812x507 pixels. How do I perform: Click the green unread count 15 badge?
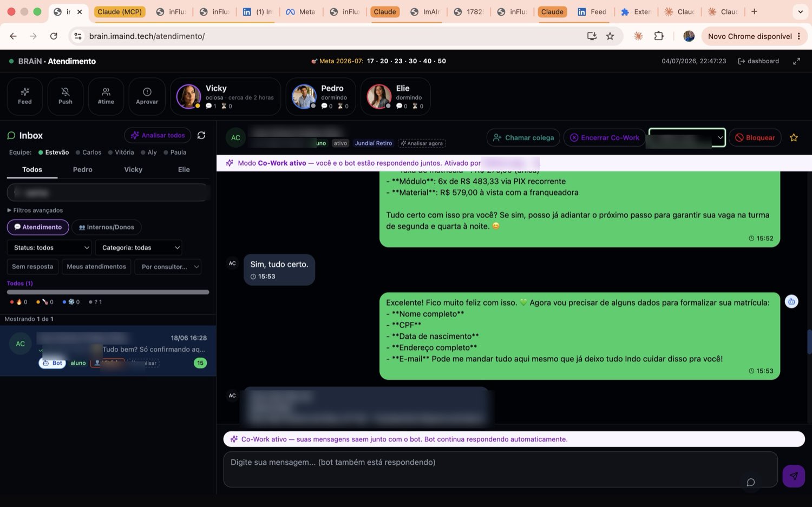[200, 363]
